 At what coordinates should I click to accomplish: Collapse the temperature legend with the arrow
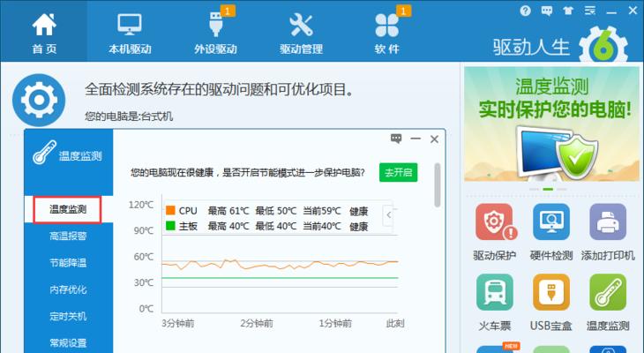(x=388, y=214)
